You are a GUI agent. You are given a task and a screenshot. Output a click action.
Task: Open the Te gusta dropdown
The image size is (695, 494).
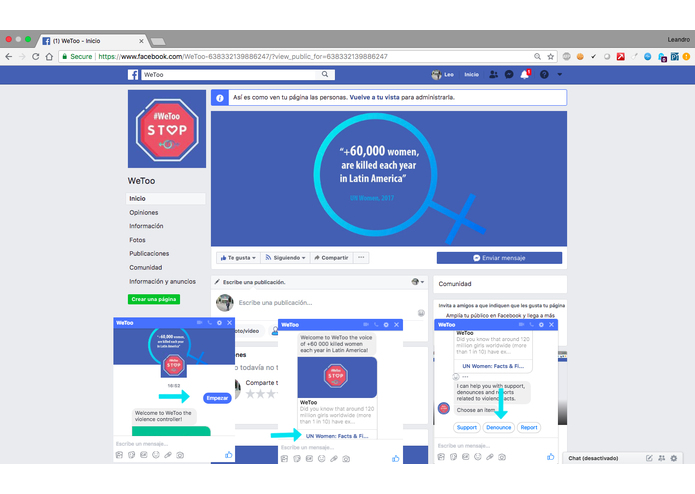pos(238,258)
